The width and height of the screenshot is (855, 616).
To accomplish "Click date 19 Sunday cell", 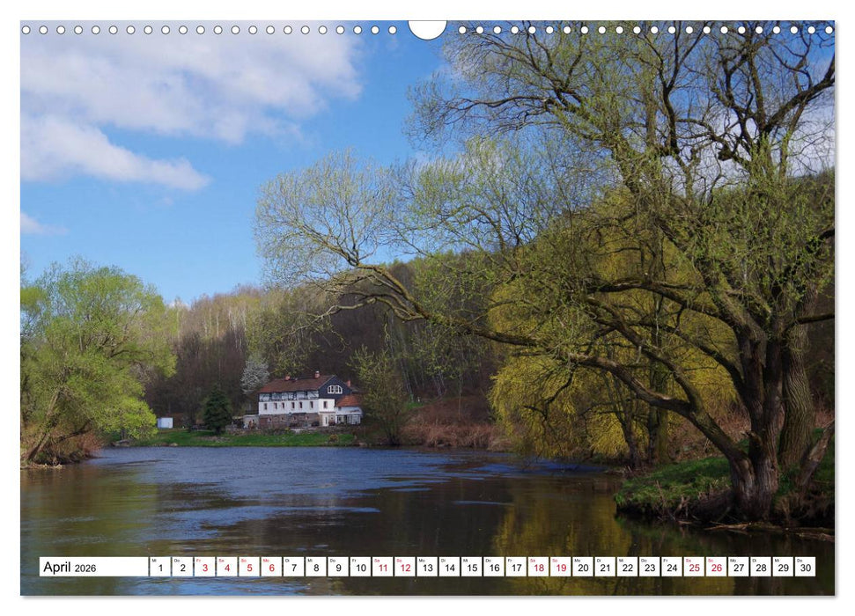I will click(x=560, y=568).
